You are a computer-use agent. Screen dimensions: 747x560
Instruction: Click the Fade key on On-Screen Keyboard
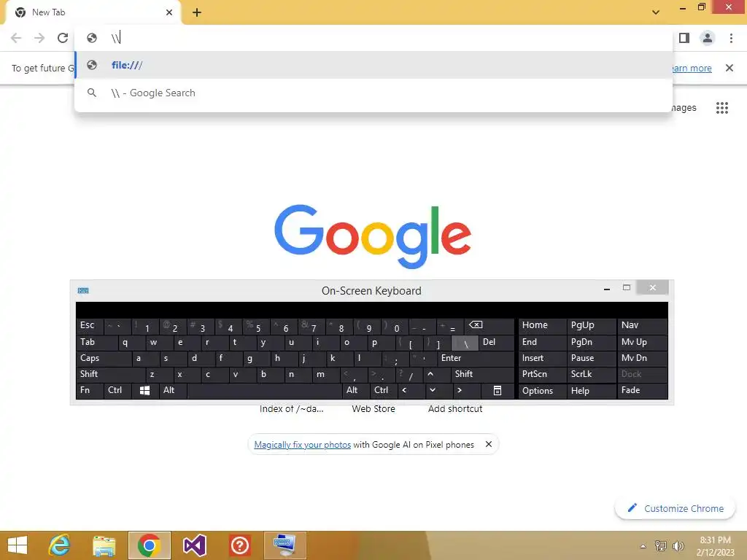click(642, 391)
